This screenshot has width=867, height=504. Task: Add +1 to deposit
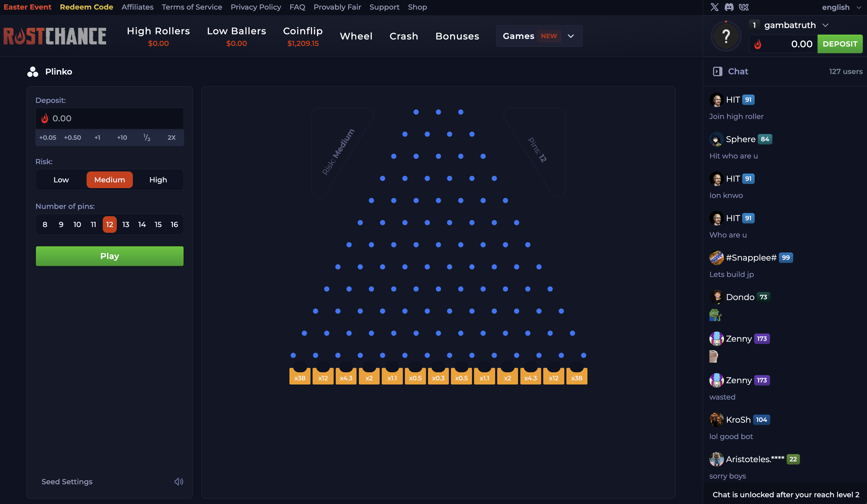point(97,137)
